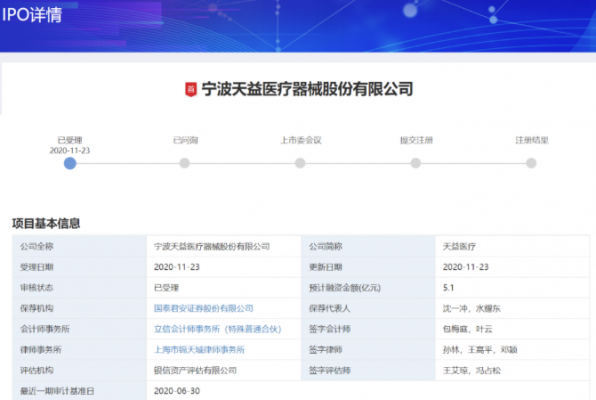Click the 沈一冲, 水耀东 value cell

513,308
